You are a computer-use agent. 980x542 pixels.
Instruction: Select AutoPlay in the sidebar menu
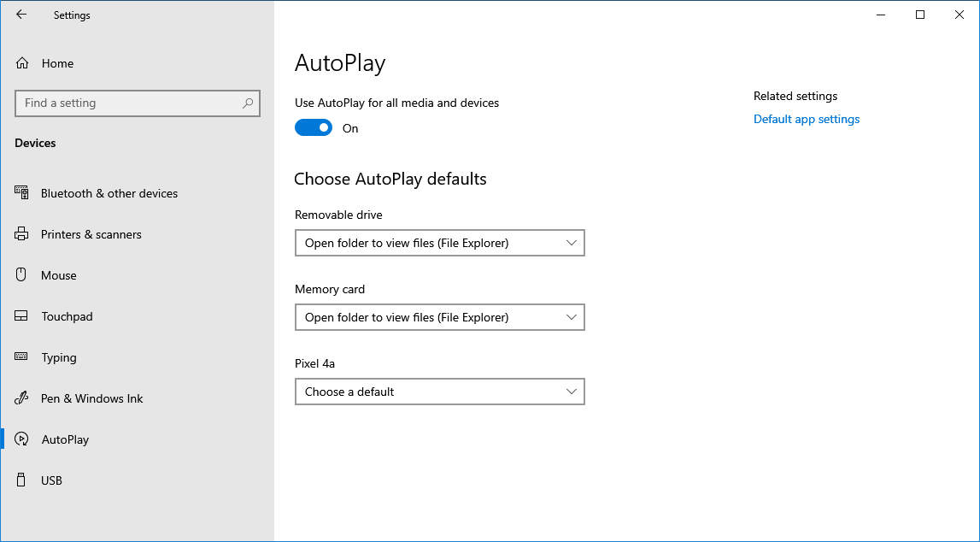pyautogui.click(x=65, y=439)
